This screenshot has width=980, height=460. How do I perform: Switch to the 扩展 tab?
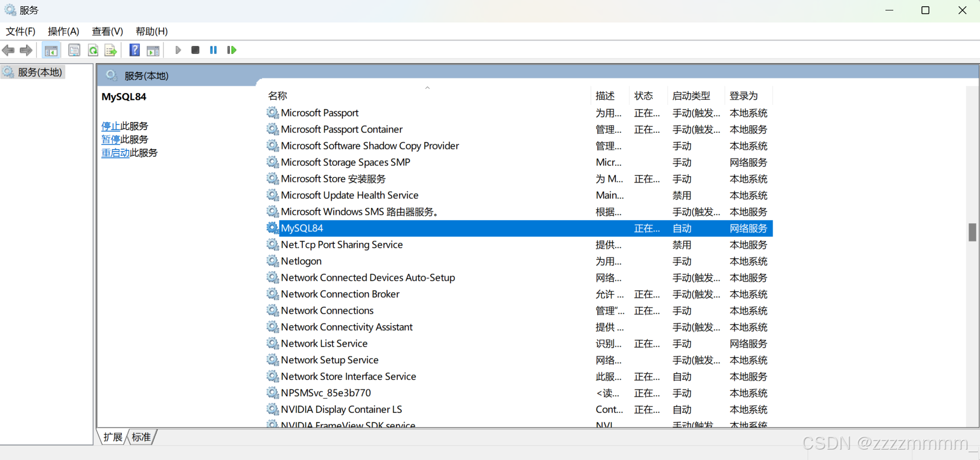pos(113,437)
